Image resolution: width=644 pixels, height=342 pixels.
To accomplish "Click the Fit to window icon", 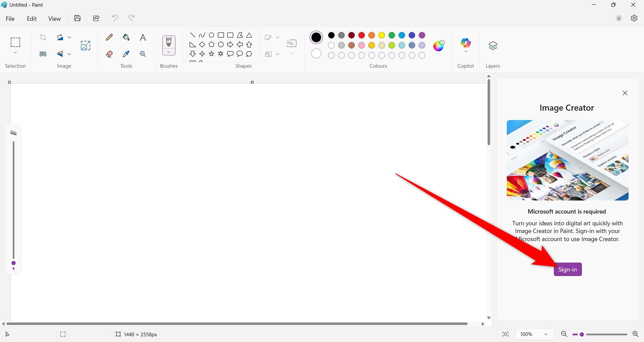I will (505, 334).
